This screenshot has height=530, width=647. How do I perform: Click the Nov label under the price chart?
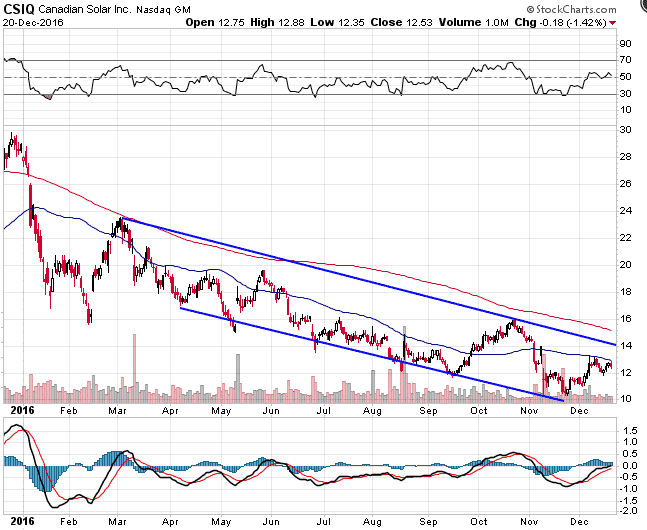click(x=529, y=411)
